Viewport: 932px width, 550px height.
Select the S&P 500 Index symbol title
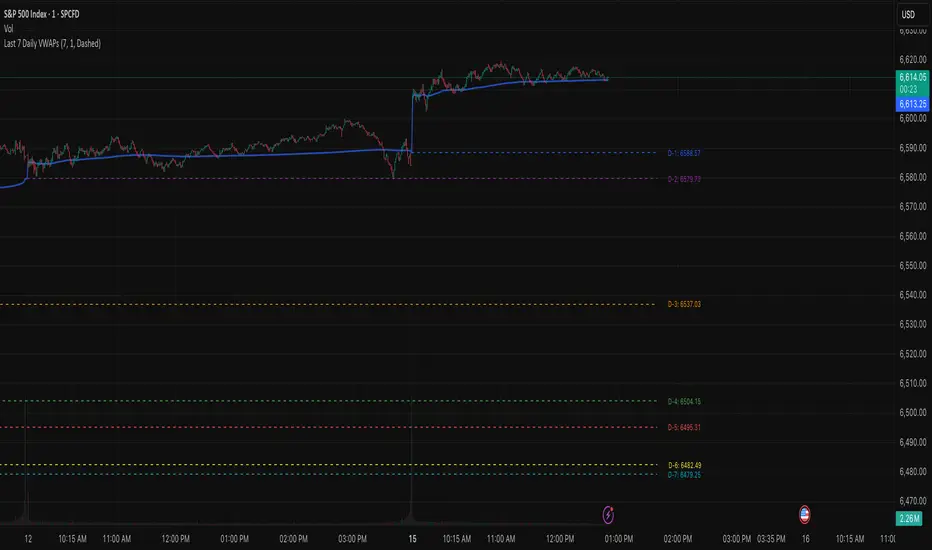(x=42, y=14)
